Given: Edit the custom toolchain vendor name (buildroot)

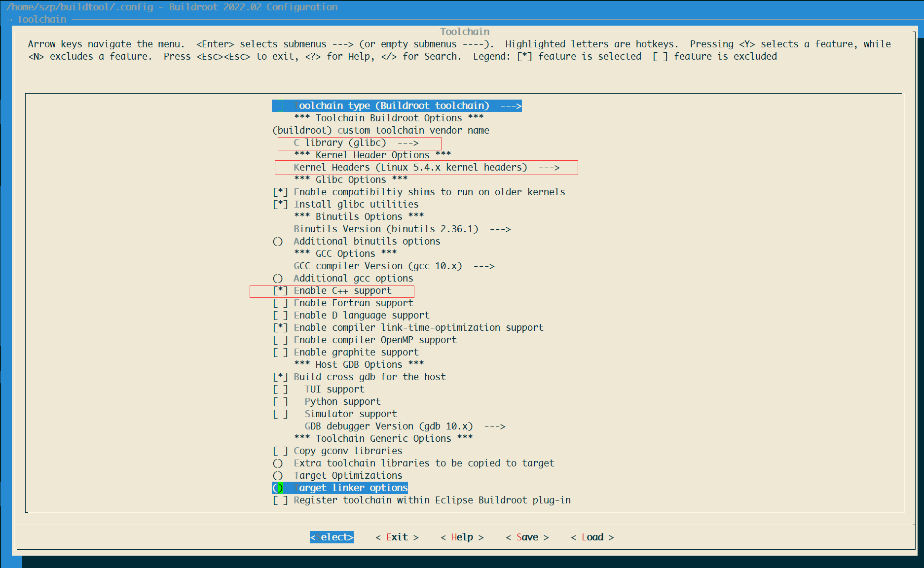Looking at the screenshot, I should 380,130.
